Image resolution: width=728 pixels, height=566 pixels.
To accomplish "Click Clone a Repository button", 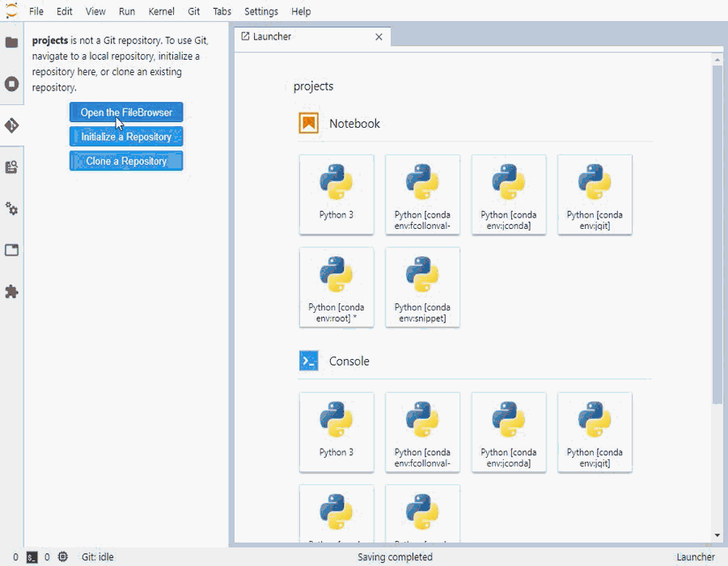I will click(126, 161).
